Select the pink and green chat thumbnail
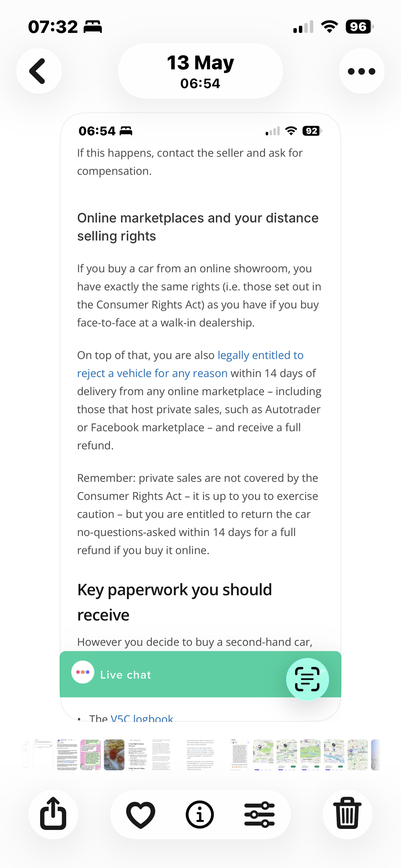The image size is (401, 868). pyautogui.click(x=90, y=755)
